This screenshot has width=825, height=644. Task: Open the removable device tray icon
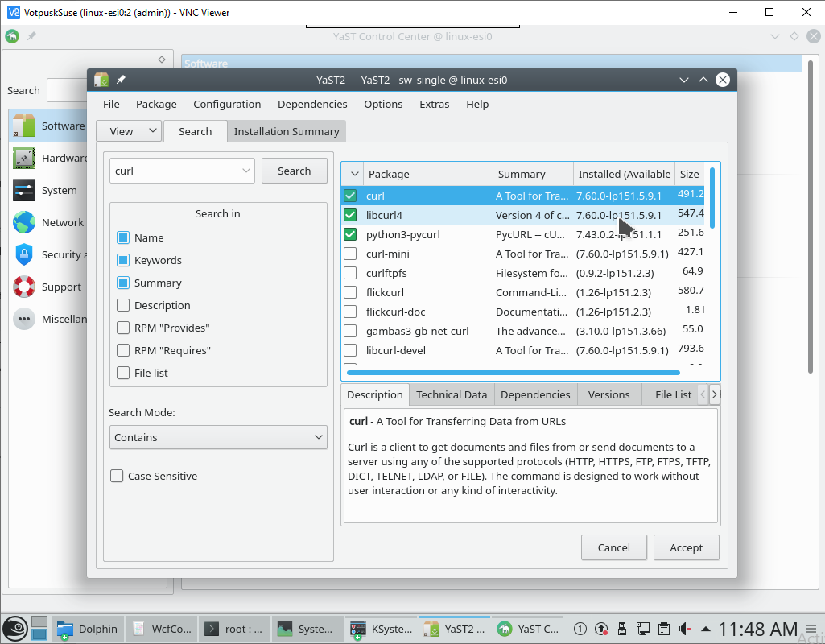[x=622, y=629]
